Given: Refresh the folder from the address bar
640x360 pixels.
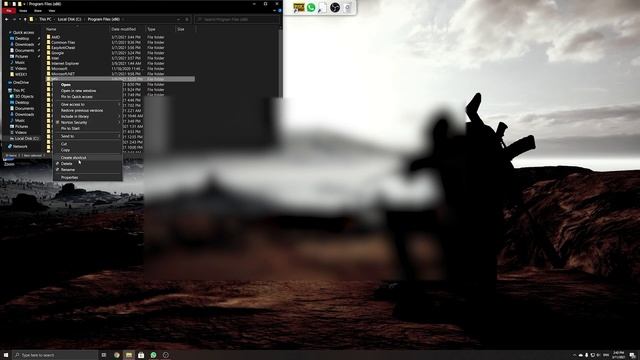Looking at the screenshot, I should 187,19.
